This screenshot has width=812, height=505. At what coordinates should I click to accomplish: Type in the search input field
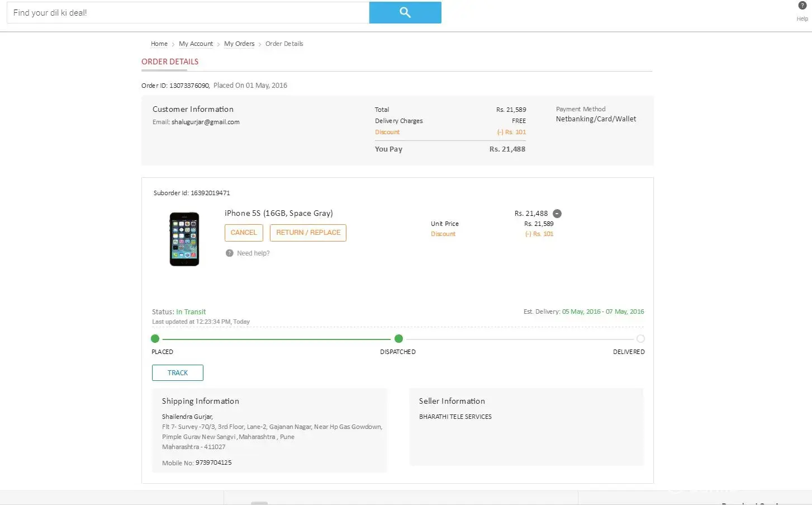pyautogui.click(x=188, y=12)
